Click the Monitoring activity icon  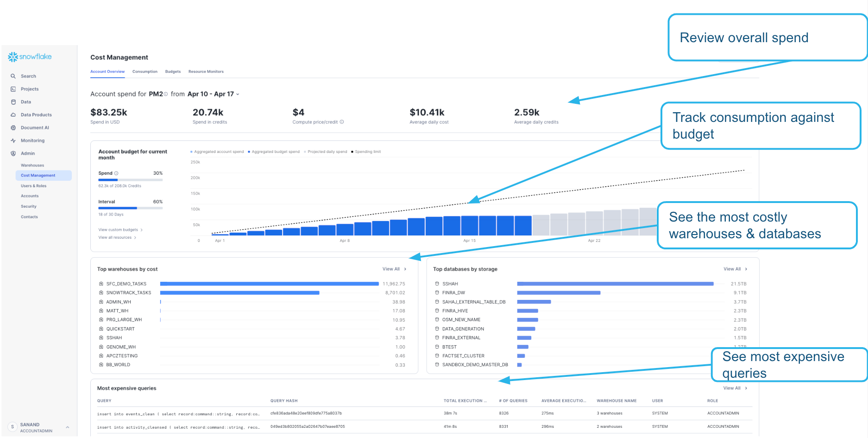pos(13,140)
